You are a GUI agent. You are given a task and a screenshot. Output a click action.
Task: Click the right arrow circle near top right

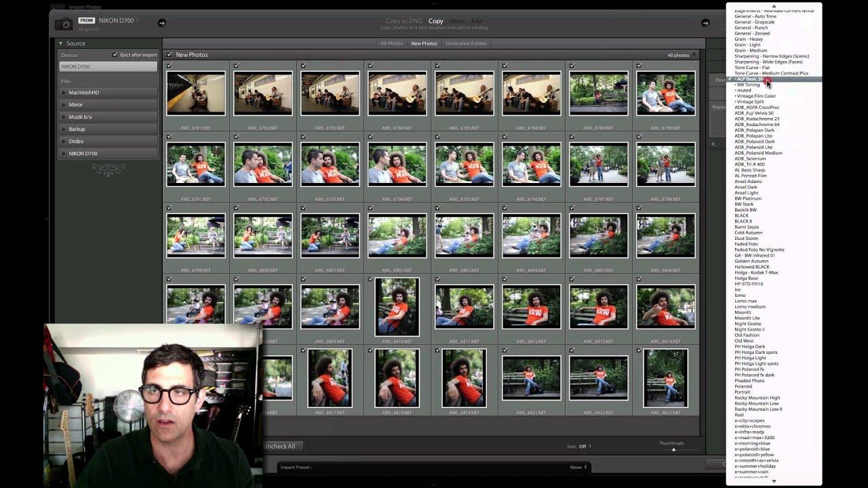(705, 23)
